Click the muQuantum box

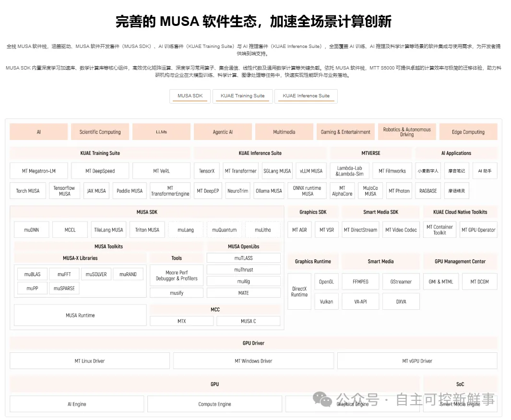click(x=224, y=230)
